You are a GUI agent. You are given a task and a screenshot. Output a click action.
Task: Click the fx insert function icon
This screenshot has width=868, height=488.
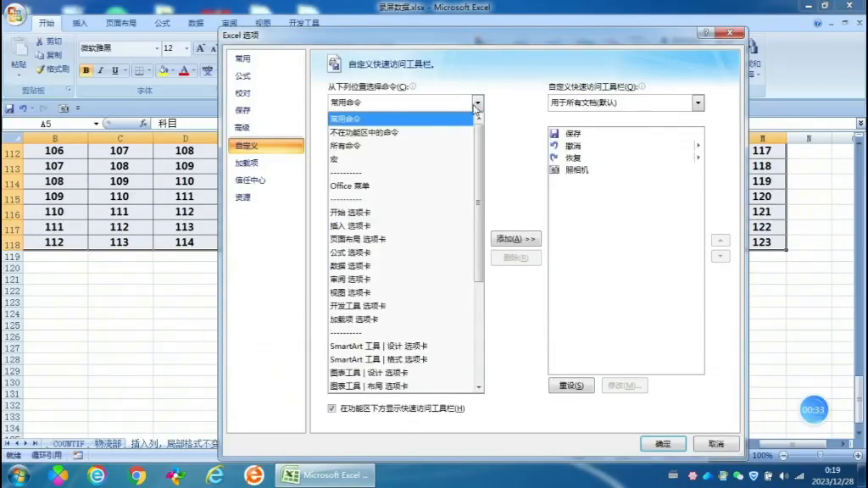pyautogui.click(x=143, y=124)
